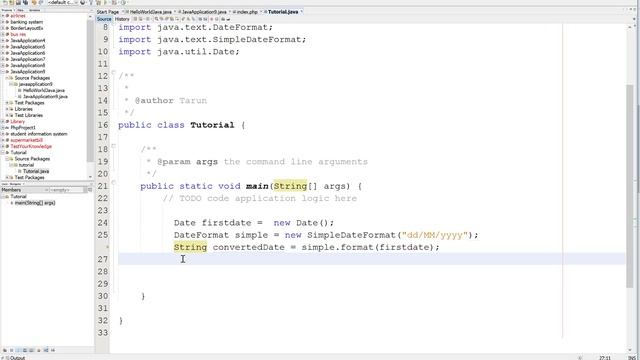Viewport: 640px width, 360px height.
Task: Click the Undo toolbar icon
Action: (x=34, y=2)
